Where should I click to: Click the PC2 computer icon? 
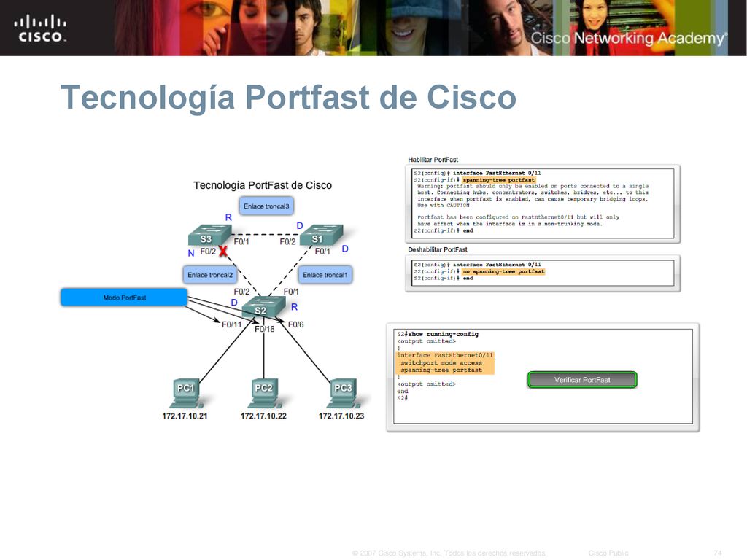tap(265, 393)
